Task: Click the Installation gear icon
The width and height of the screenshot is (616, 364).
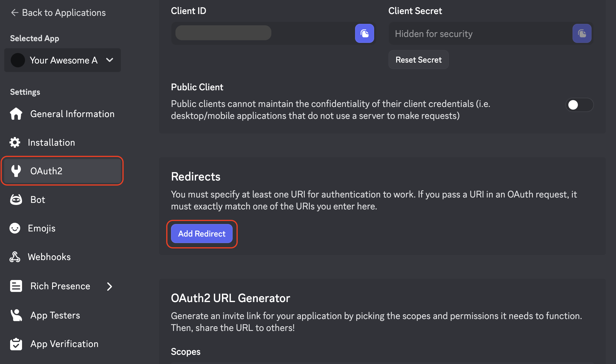Action: point(15,142)
